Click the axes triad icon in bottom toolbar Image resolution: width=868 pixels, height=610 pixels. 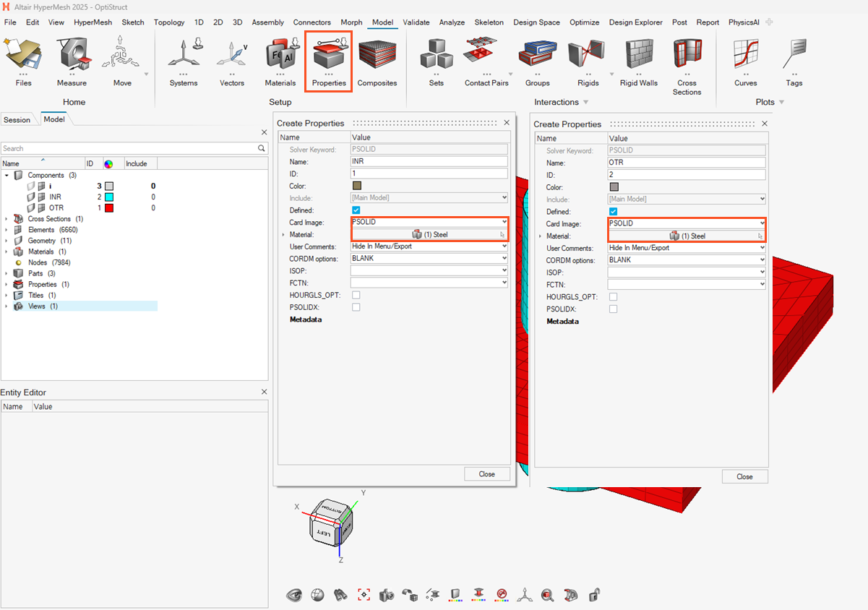(525, 595)
